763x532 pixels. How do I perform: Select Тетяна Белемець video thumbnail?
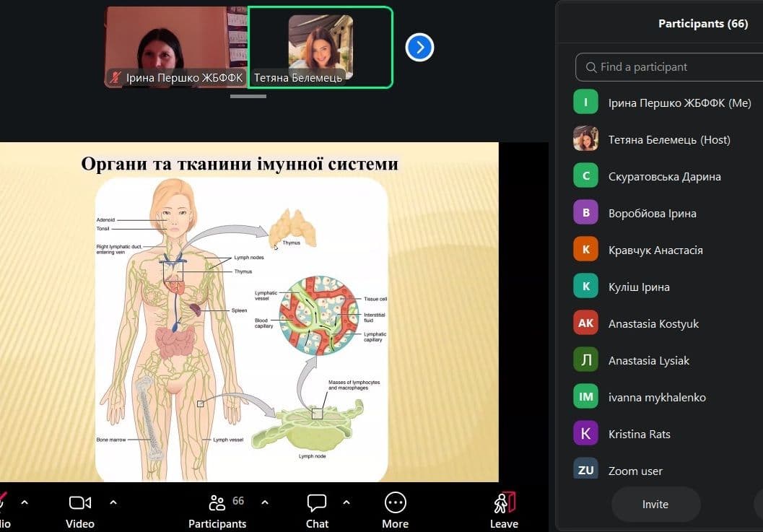tap(321, 48)
